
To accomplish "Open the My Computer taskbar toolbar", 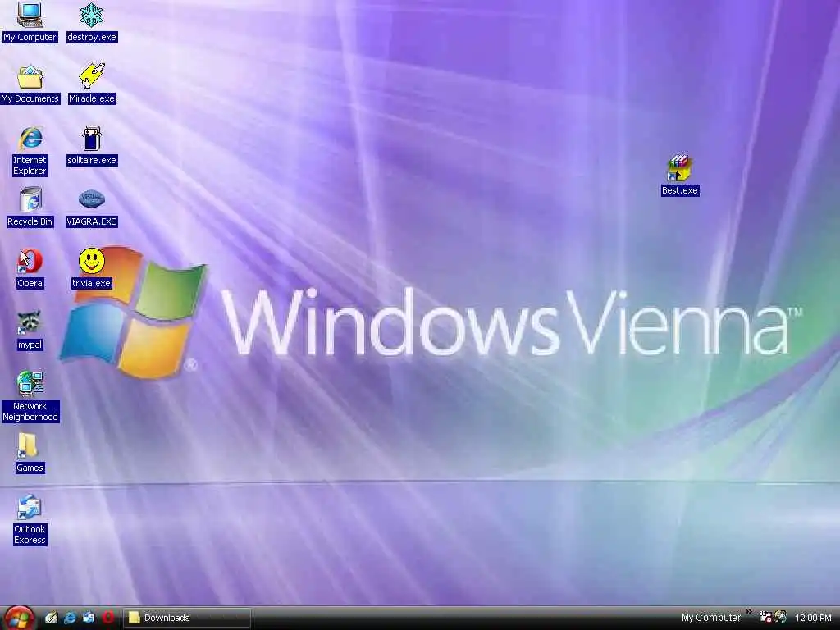I will (711, 618).
